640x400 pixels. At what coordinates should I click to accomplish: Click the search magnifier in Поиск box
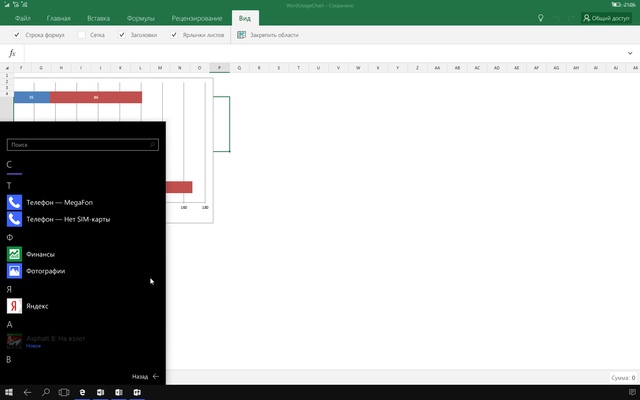click(x=152, y=144)
